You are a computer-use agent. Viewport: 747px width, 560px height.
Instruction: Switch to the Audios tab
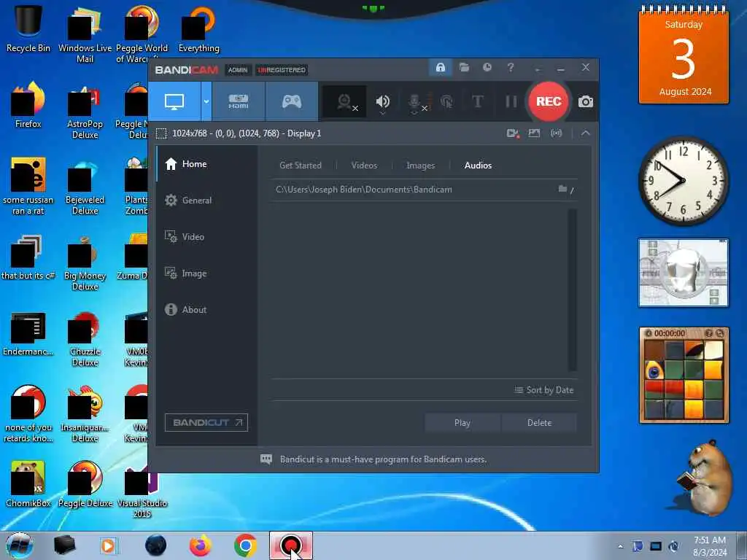coord(478,166)
